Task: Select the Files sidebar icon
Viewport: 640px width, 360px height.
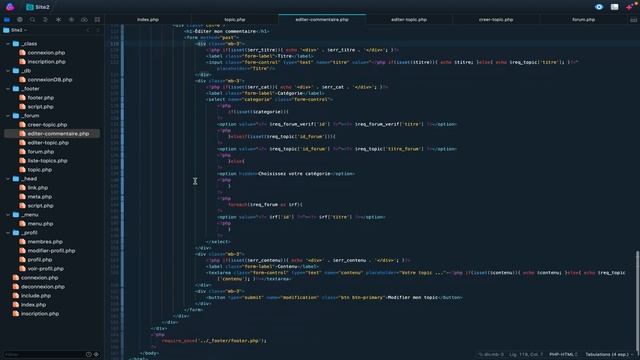Action: tap(7, 20)
